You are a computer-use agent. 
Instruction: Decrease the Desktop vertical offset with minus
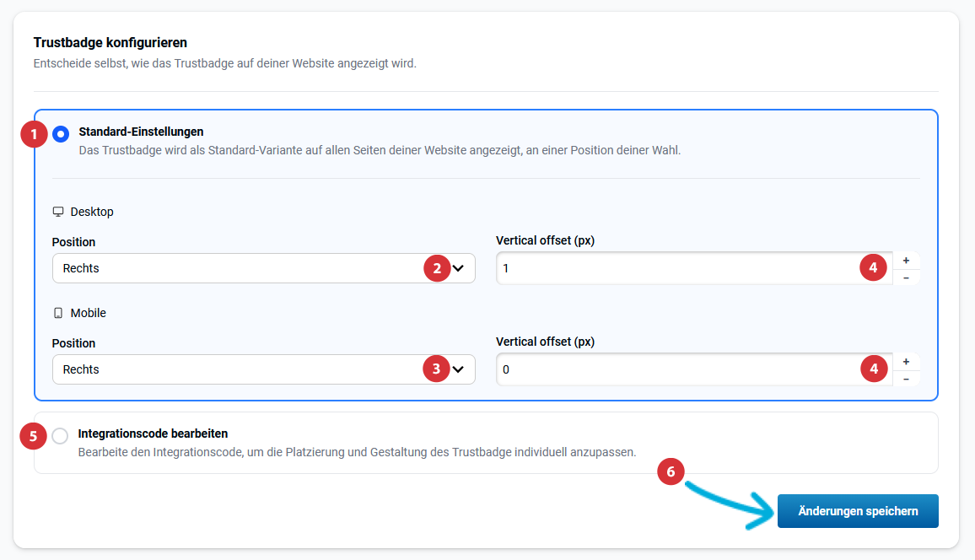[x=906, y=277]
